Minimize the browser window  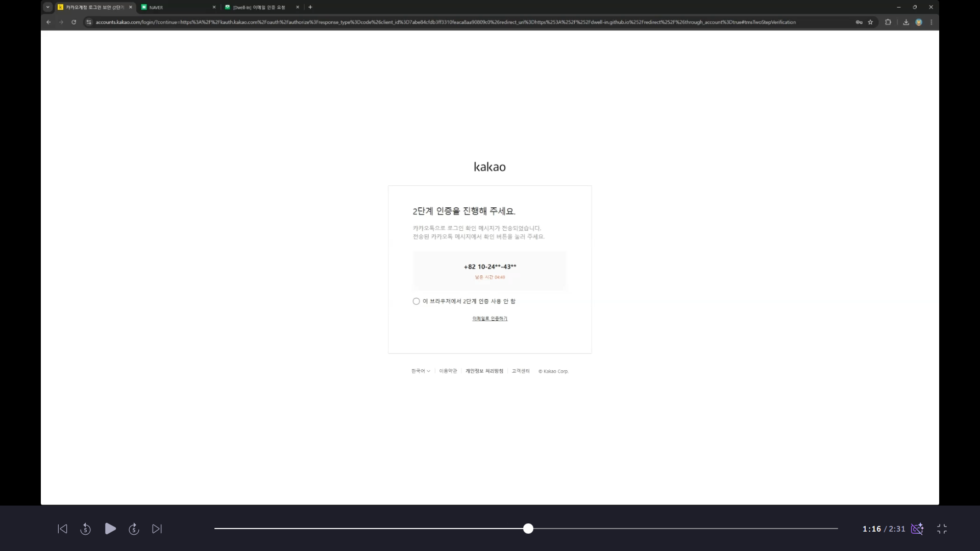(898, 7)
